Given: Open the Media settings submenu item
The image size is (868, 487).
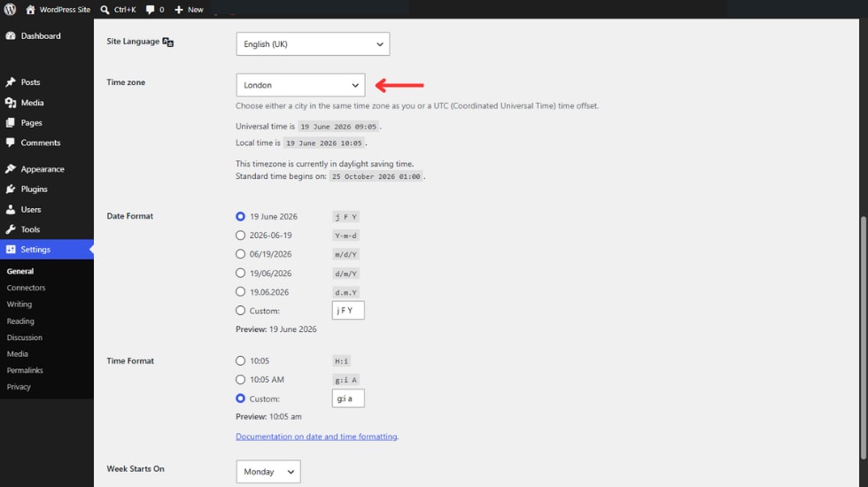Looking at the screenshot, I should 17,353.
